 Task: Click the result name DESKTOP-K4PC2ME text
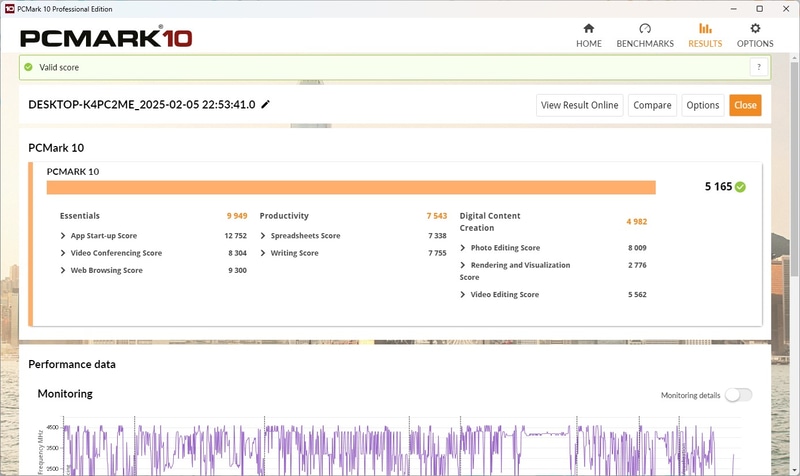tap(141, 105)
